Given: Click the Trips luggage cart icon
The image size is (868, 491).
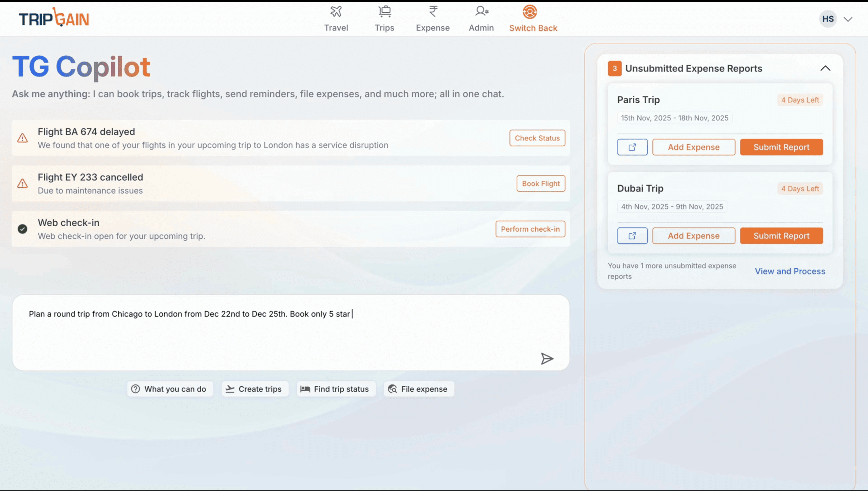Looking at the screenshot, I should click(384, 12).
